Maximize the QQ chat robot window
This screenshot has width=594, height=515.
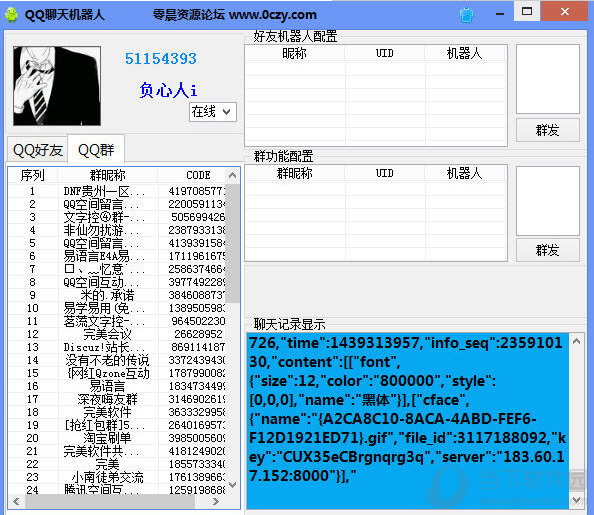[527, 11]
